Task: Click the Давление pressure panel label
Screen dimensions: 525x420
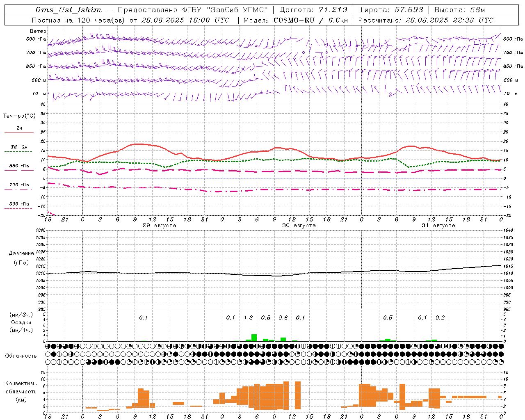Action: 21,253
